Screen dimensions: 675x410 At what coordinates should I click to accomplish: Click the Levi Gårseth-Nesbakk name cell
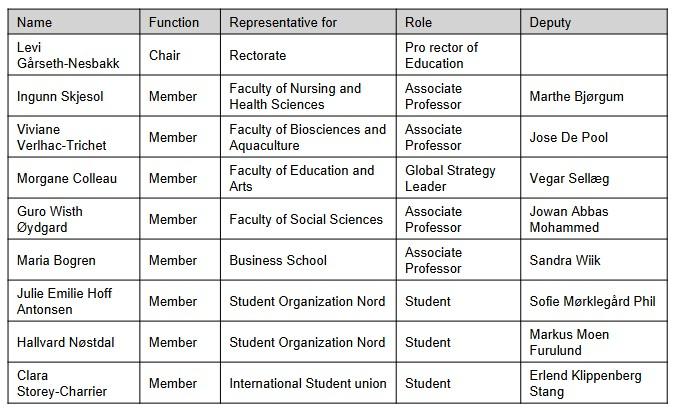coord(68,55)
